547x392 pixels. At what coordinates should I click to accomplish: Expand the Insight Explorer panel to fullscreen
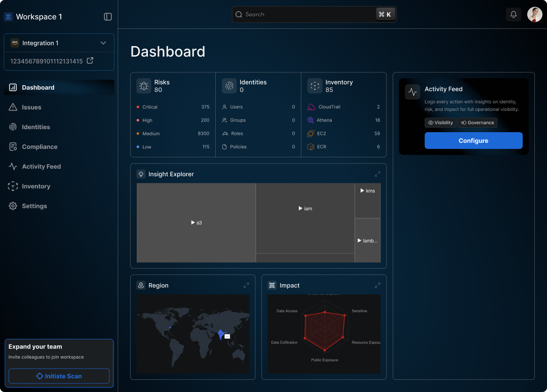[377, 174]
